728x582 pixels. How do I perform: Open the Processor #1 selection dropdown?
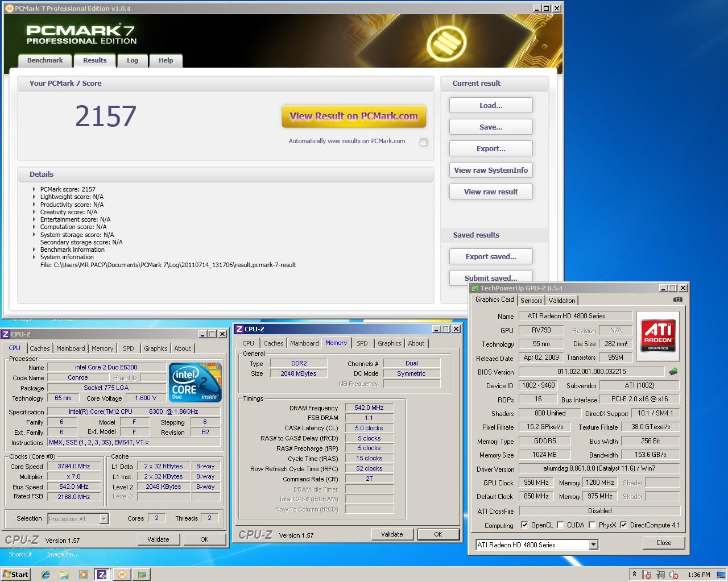point(104,518)
